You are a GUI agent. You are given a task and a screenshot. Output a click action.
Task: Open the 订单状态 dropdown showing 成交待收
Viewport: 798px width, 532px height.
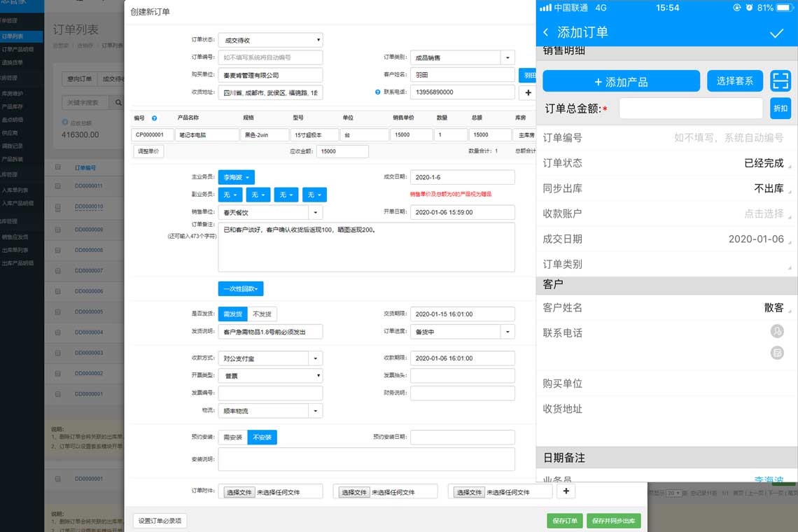[x=270, y=40]
